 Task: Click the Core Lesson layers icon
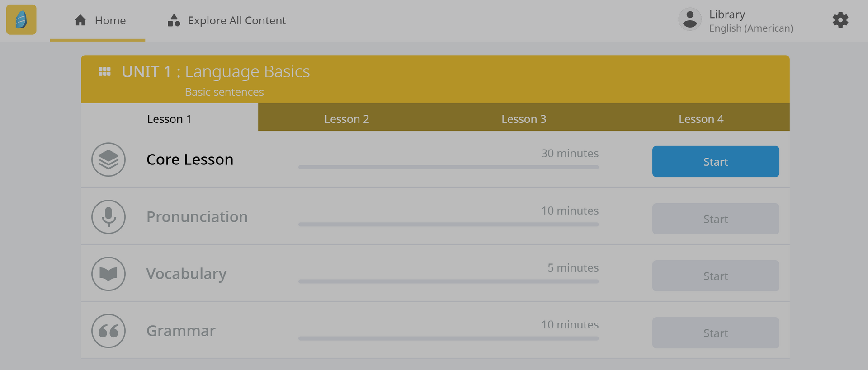(x=108, y=159)
